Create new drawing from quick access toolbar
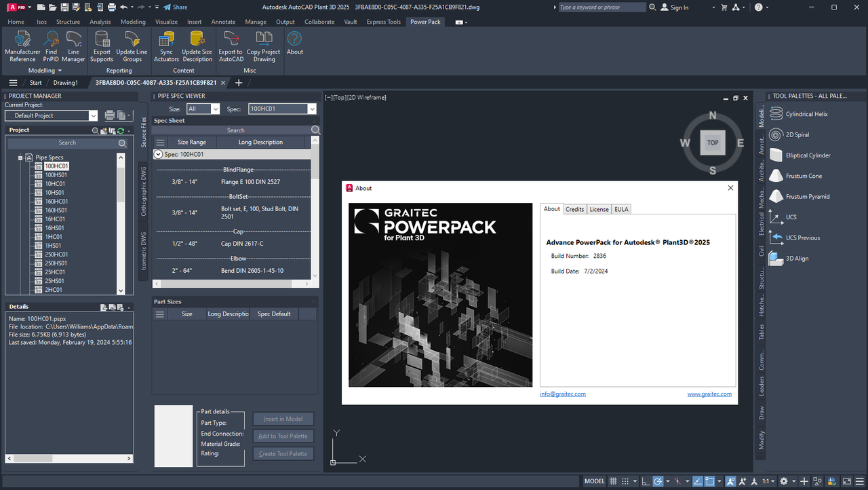 click(41, 7)
